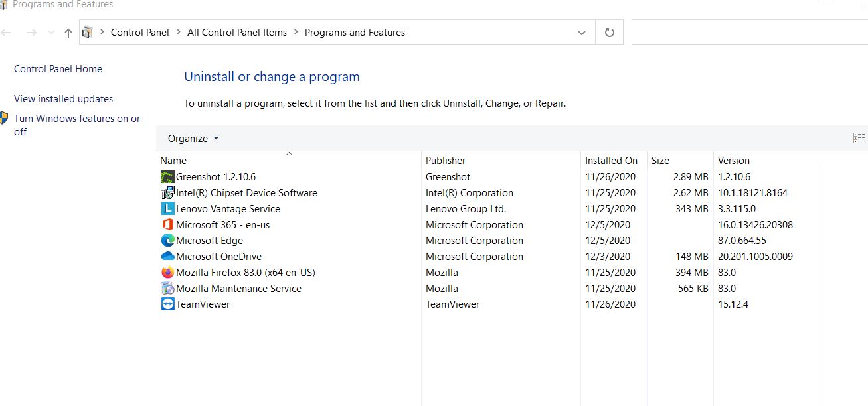Viewport: 868px width, 406px height.
Task: Click Intel(R) Corporation publisher cell
Action: tap(470, 193)
